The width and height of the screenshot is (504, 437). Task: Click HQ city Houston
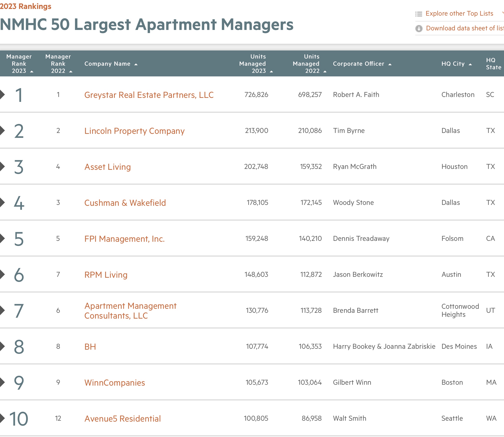pos(454,167)
